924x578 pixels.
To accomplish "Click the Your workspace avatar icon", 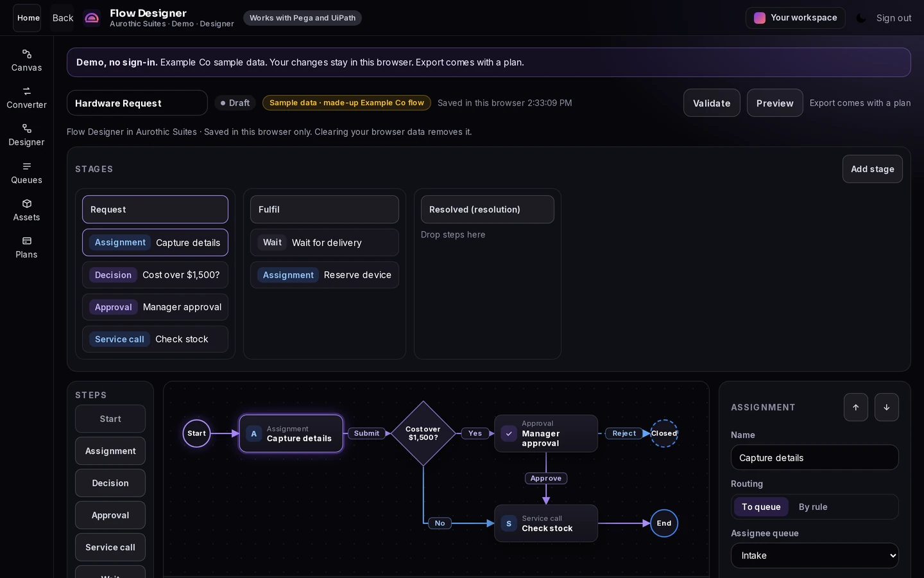I will tap(760, 18).
